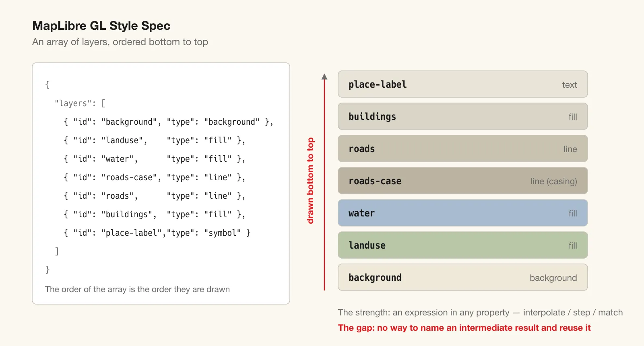644x346 pixels.
Task: Click the code line with id "roads"
Action: (155, 196)
